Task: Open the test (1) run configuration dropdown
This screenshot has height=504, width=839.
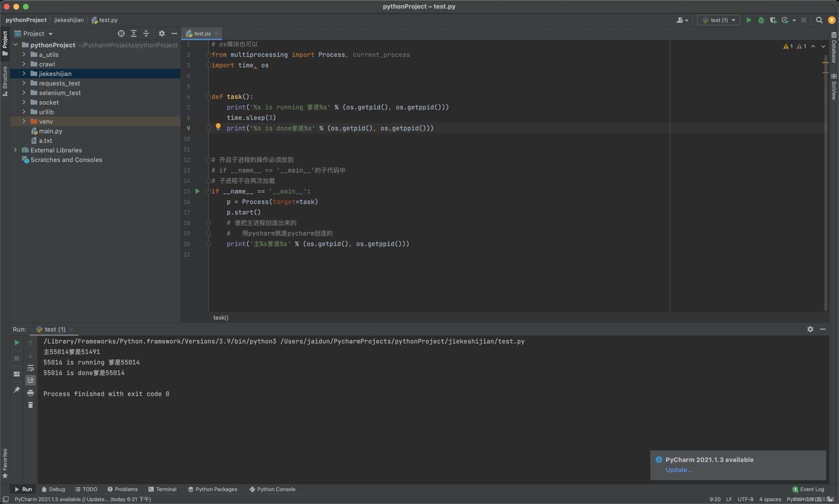Action: pyautogui.click(x=719, y=20)
